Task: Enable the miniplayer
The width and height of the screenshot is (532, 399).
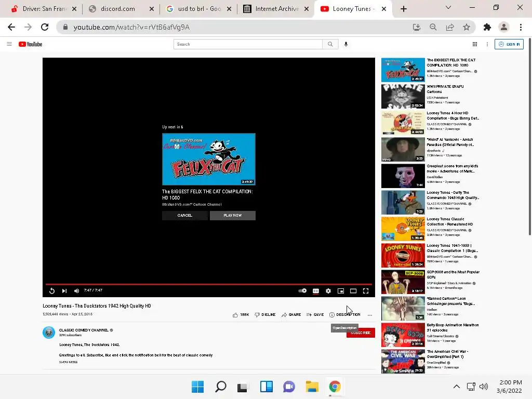Action: 341,291
